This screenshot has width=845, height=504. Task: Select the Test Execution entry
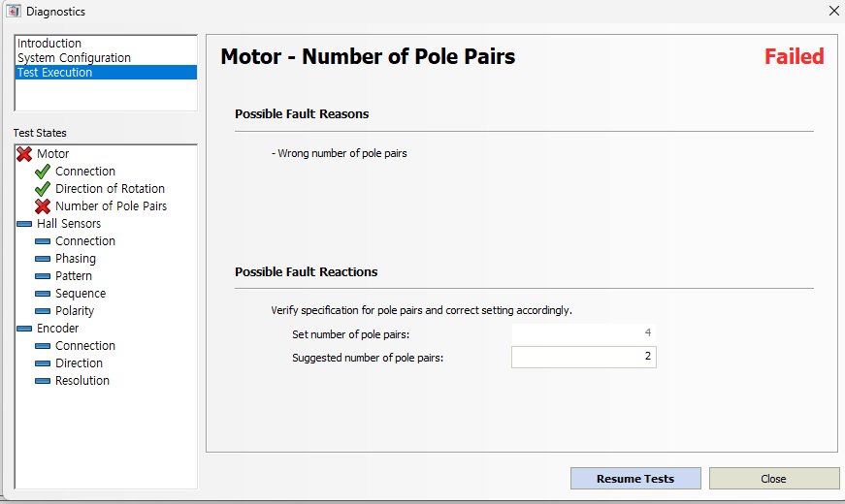[x=106, y=72]
